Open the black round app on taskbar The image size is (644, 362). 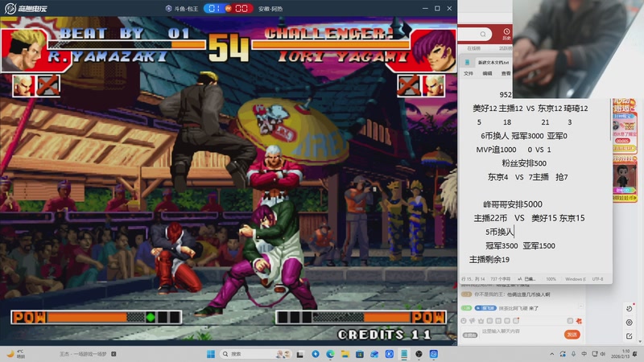pyautogui.click(x=419, y=354)
